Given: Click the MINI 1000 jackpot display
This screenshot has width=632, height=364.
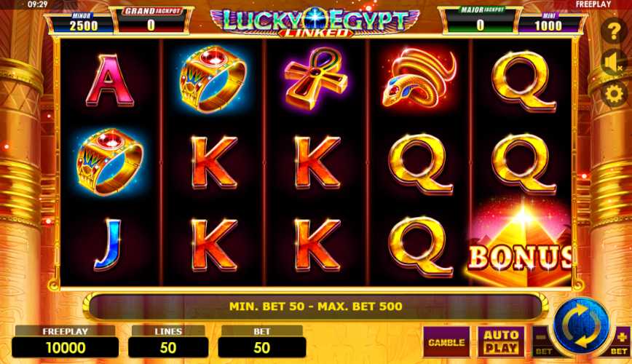Looking at the screenshot, I should tap(550, 23).
